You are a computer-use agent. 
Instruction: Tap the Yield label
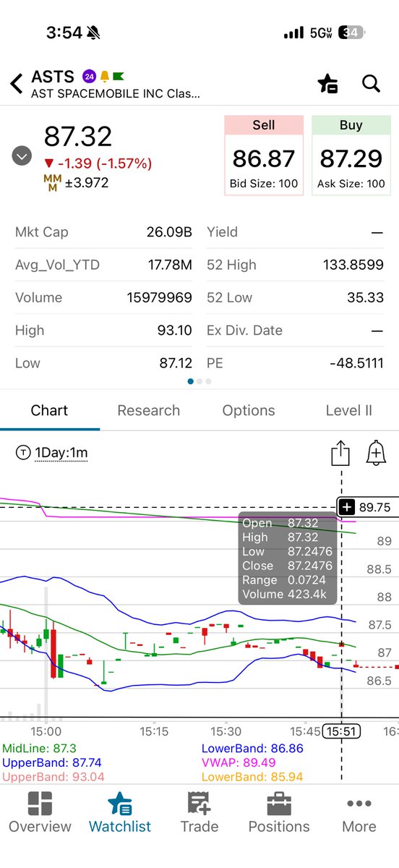click(222, 232)
